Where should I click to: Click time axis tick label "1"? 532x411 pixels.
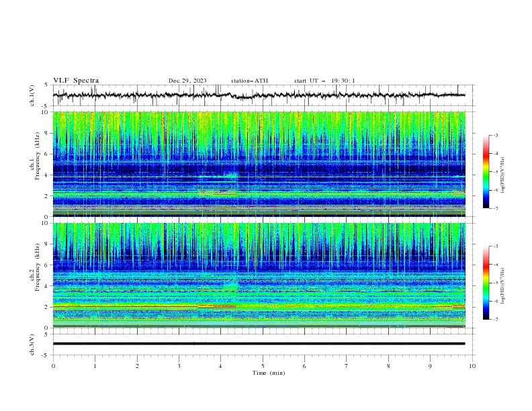95,366
